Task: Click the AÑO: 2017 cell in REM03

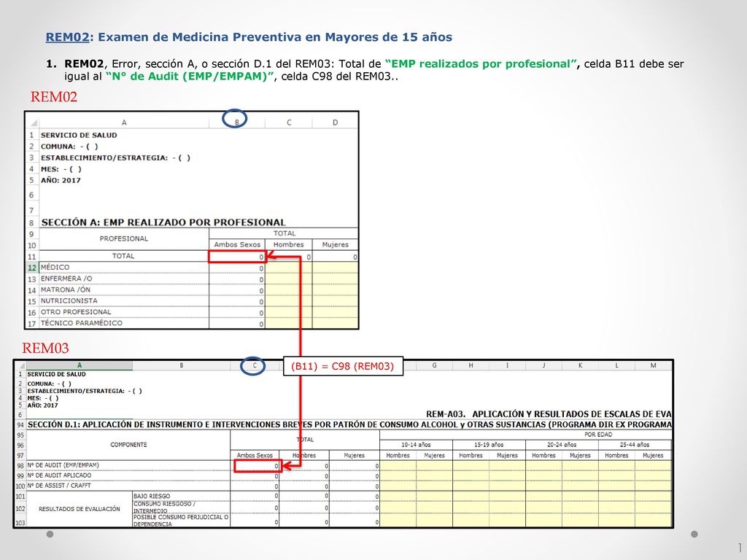Action: tap(42, 405)
